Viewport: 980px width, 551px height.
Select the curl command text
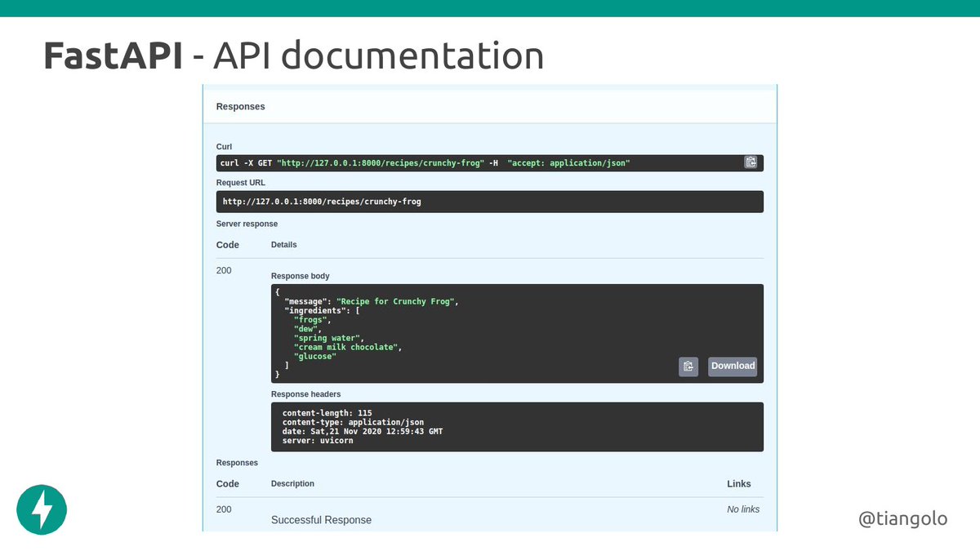click(425, 163)
